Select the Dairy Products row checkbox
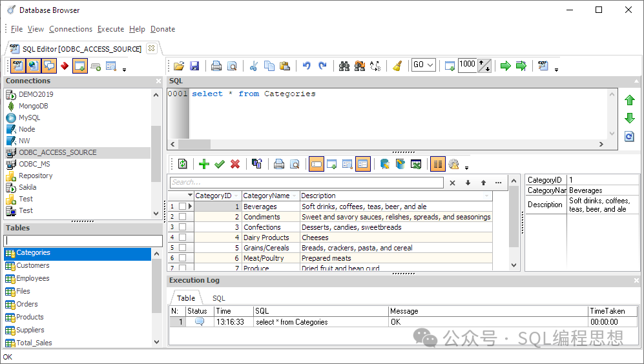This screenshot has width=644, height=364. click(183, 238)
